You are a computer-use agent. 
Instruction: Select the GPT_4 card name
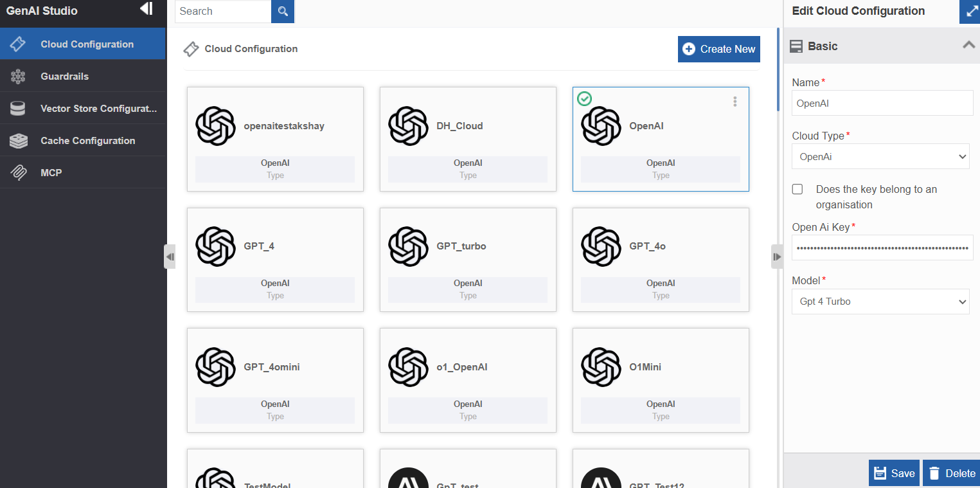click(x=259, y=246)
